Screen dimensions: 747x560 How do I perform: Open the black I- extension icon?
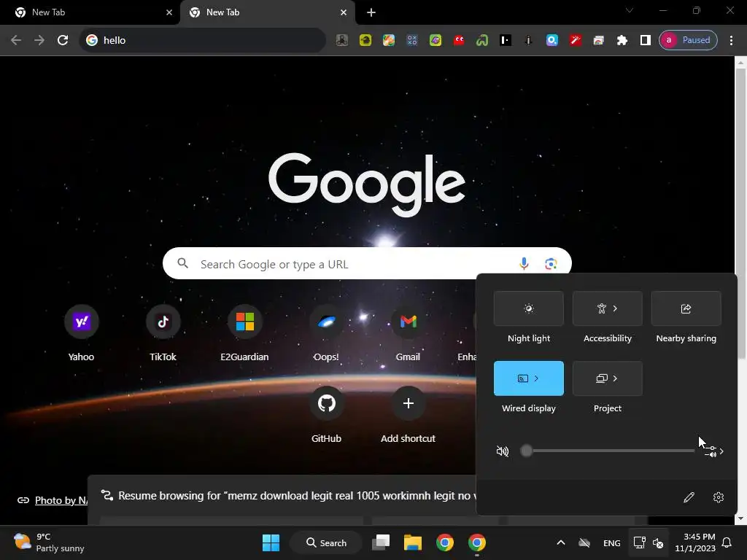(506, 41)
